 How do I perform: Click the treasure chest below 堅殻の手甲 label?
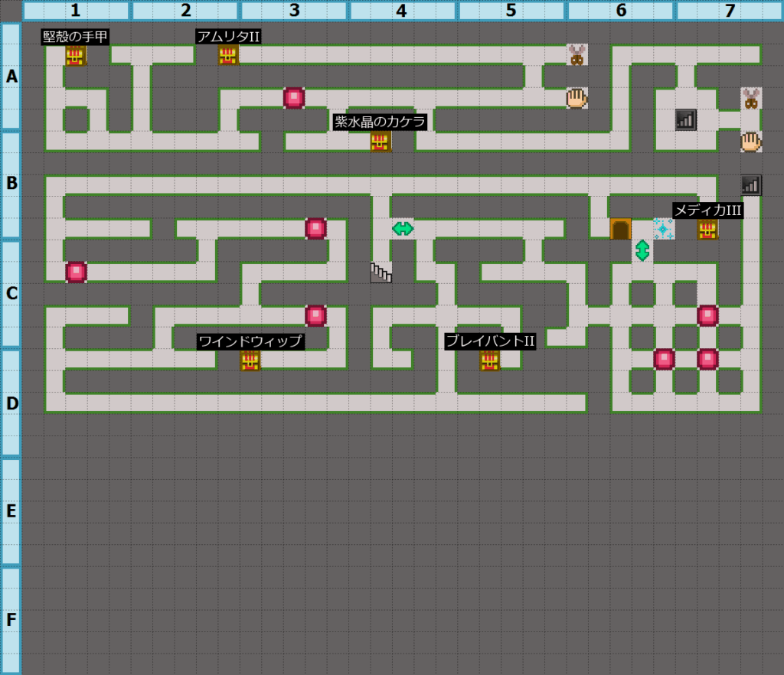pyautogui.click(x=75, y=56)
